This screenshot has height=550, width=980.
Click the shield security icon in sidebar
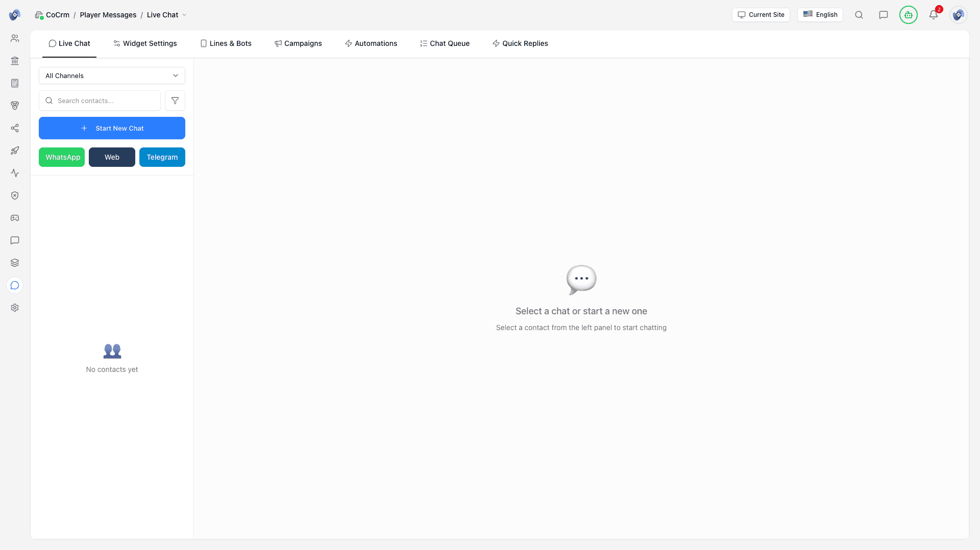click(15, 195)
